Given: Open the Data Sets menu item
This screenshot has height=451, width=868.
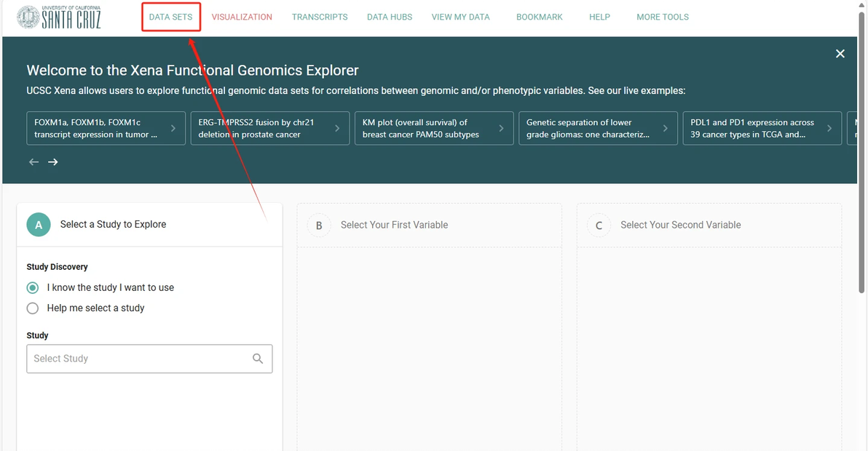Looking at the screenshot, I should 170,17.
